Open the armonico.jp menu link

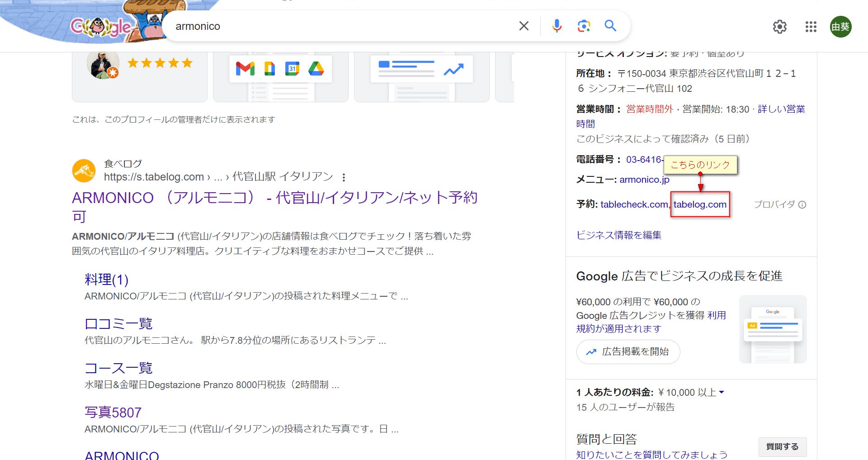coord(644,180)
